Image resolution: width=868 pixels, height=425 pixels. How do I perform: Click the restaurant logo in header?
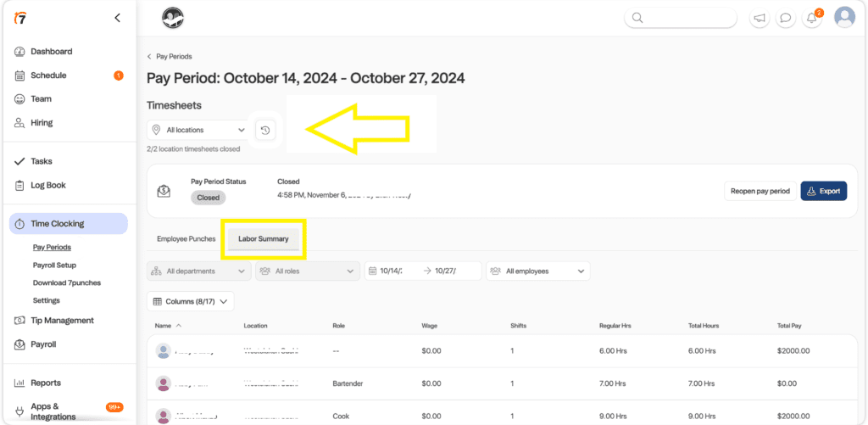[x=174, y=18]
